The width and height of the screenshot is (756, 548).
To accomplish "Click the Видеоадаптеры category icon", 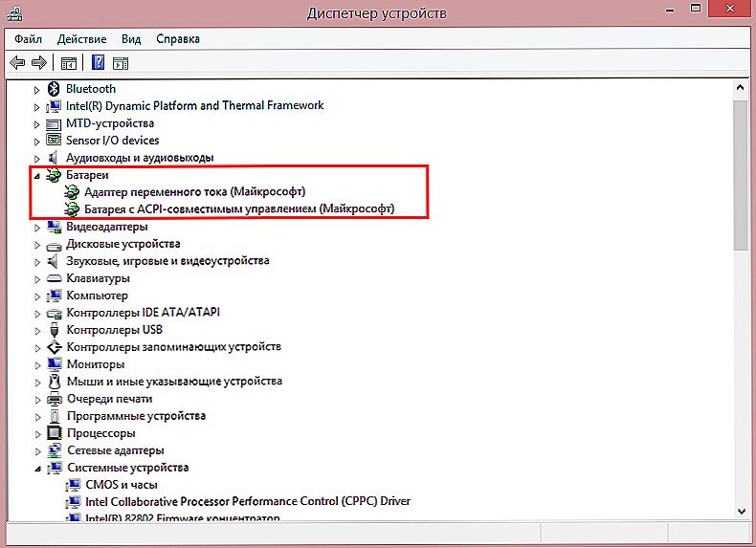I will point(54,227).
